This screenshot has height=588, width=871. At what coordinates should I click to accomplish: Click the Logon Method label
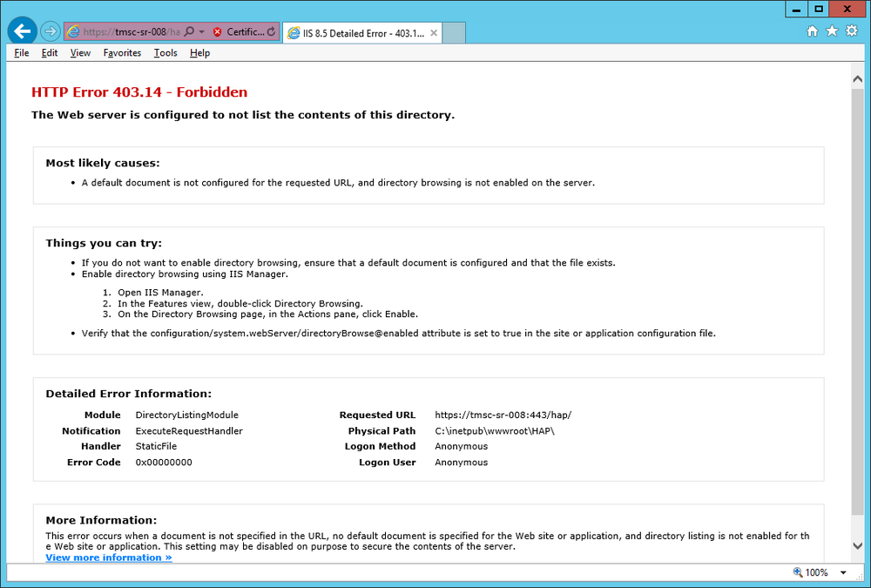click(x=380, y=446)
